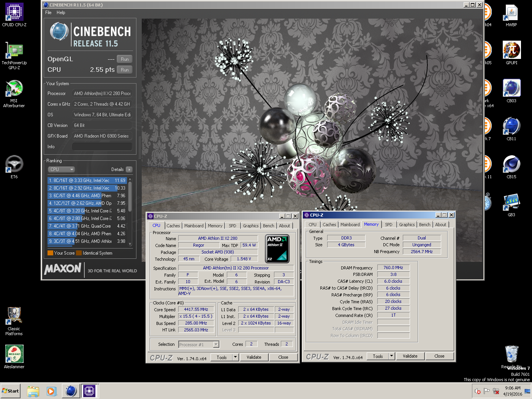Launch the MSI Afterburner desktop shortcut
Image resolution: width=532 pixels, height=399 pixels.
click(14, 93)
